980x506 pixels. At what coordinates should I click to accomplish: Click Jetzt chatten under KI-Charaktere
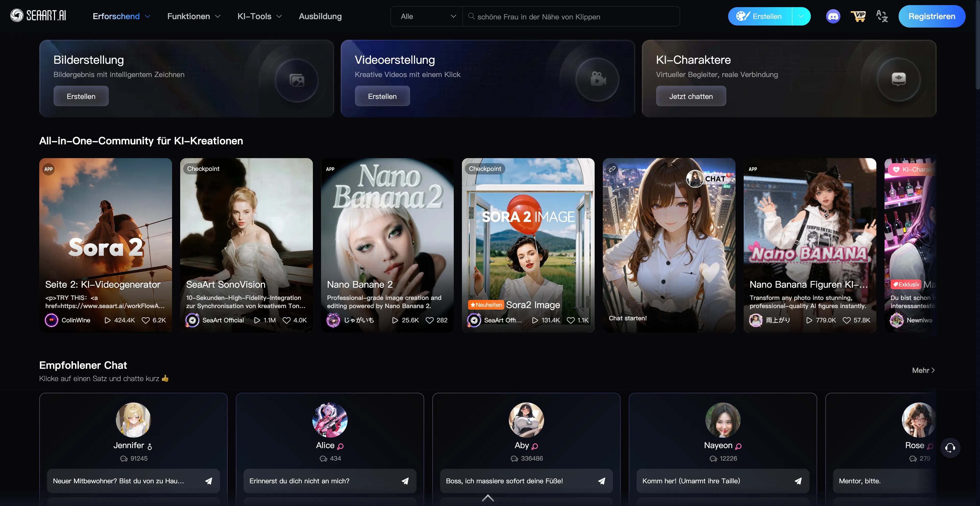point(691,96)
